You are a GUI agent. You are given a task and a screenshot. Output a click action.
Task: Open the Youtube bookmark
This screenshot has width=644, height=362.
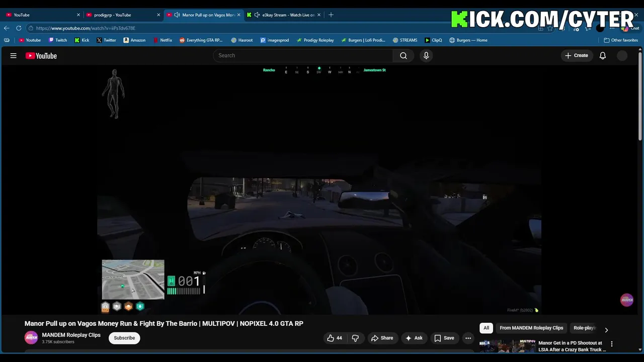click(30, 40)
